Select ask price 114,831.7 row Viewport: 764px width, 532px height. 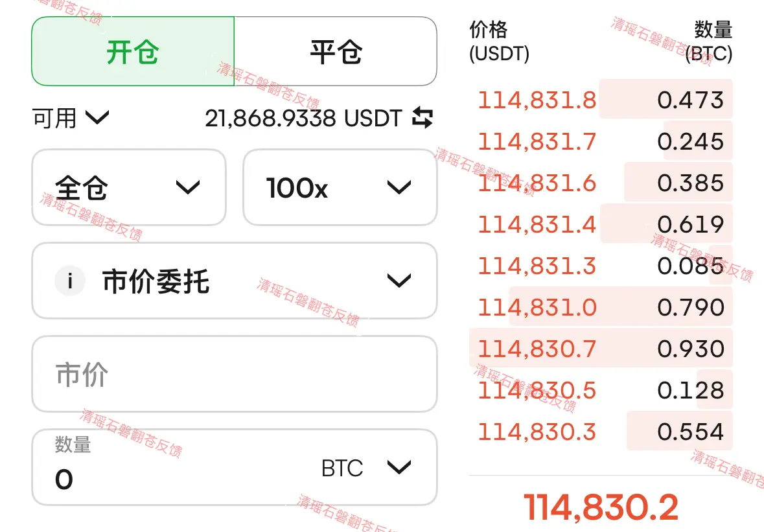601,141
